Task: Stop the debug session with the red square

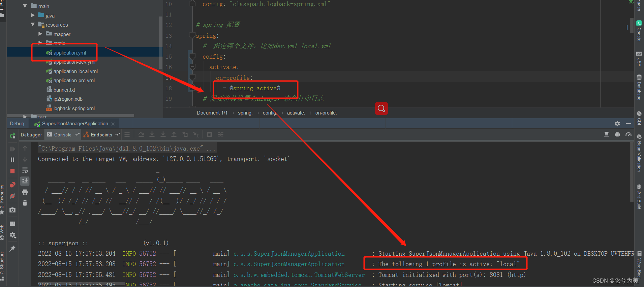Action: [x=12, y=171]
